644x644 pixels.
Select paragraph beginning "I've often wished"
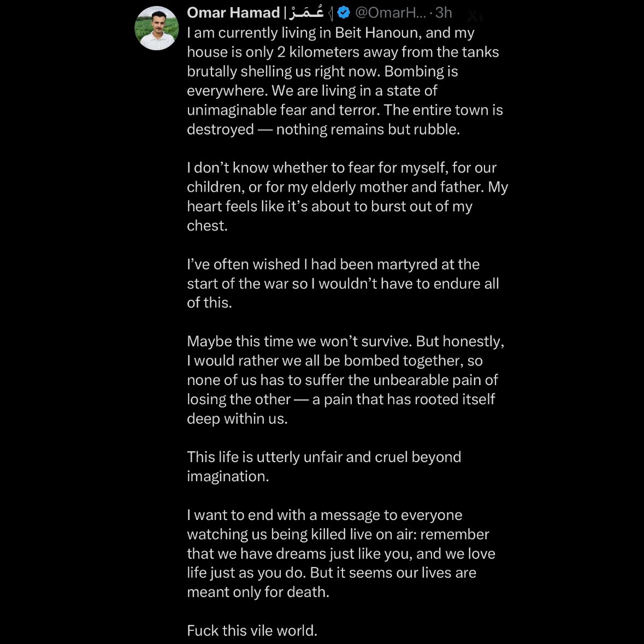point(342,283)
